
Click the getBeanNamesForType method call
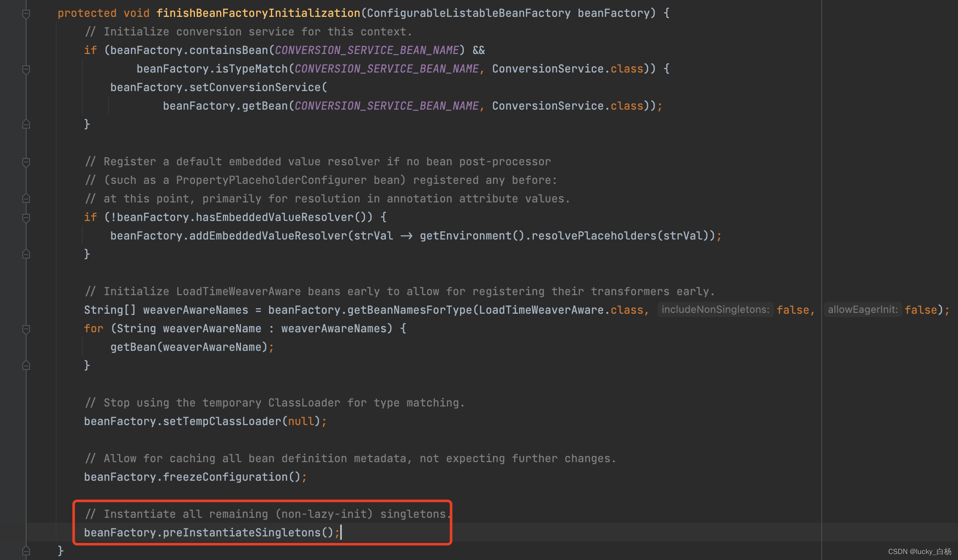point(409,310)
